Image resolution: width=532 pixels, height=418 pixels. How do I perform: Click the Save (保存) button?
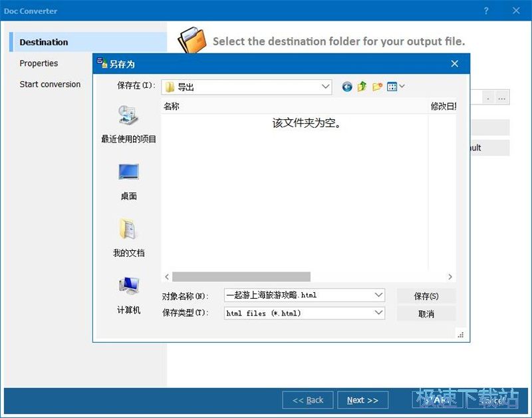[x=426, y=296]
